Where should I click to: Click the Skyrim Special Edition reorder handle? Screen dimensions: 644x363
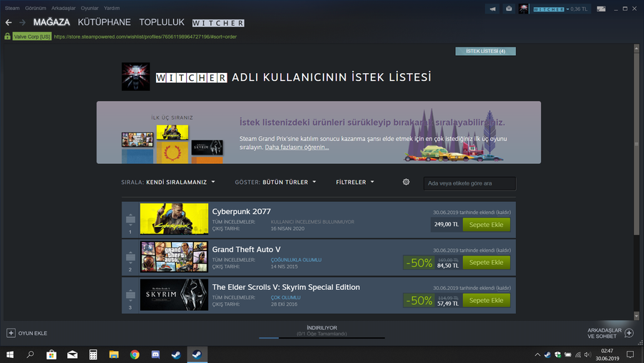click(130, 295)
